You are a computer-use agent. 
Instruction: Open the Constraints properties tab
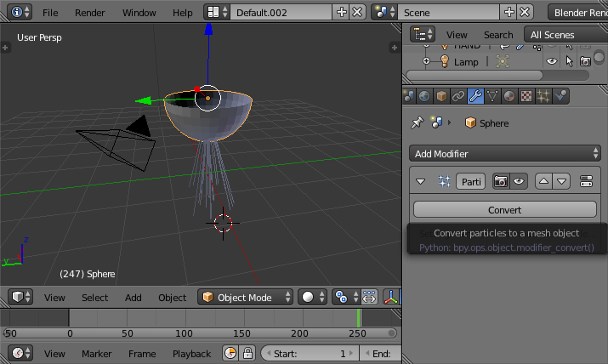click(458, 96)
